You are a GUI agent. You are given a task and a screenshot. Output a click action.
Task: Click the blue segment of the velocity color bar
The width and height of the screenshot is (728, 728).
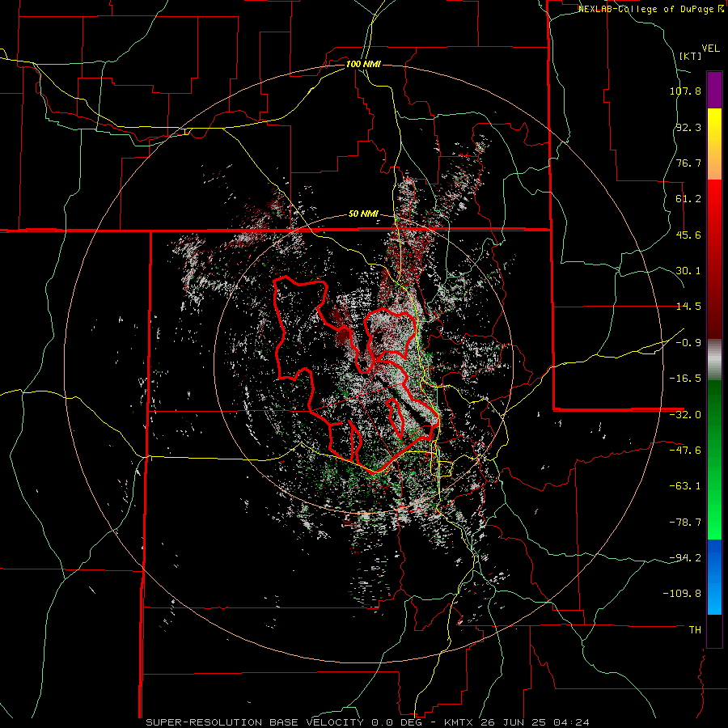click(714, 577)
